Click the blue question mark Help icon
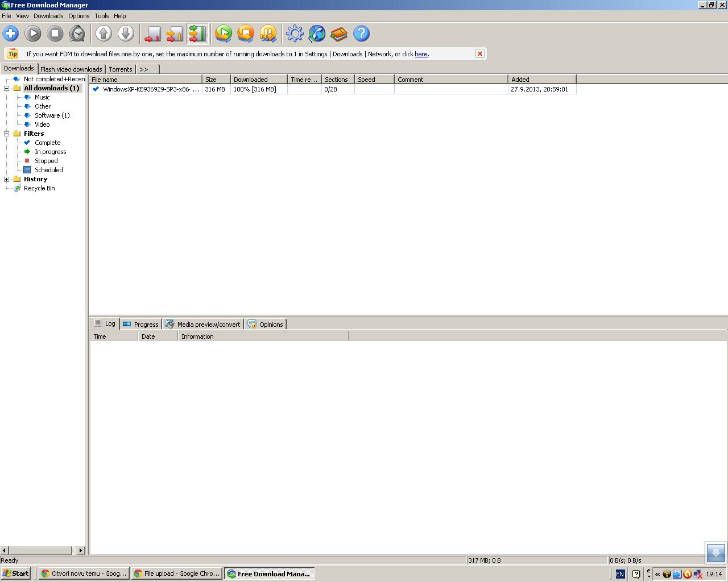The height and width of the screenshot is (582, 728). 361,34
